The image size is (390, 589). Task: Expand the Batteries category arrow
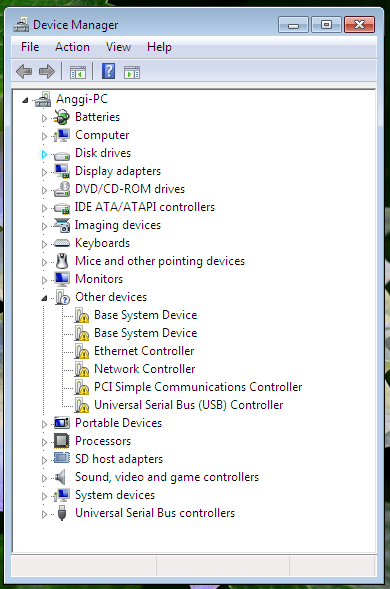coord(44,118)
